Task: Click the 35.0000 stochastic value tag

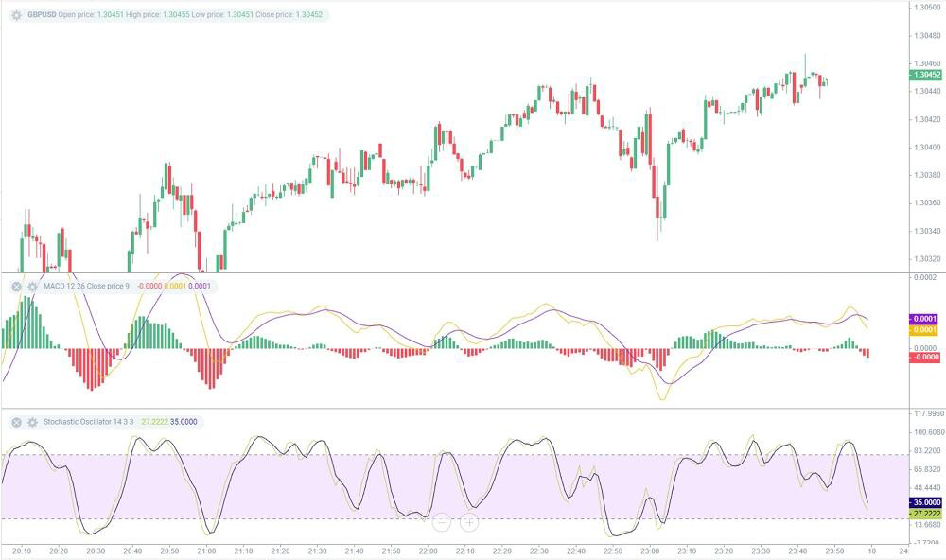Action: tap(922, 502)
